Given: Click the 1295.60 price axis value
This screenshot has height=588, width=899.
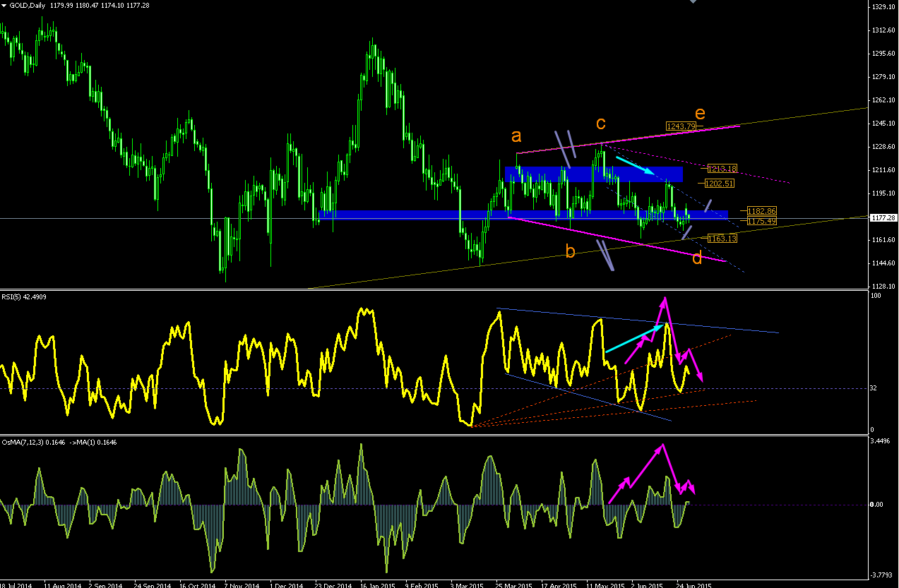Looking at the screenshot, I should pos(885,54).
